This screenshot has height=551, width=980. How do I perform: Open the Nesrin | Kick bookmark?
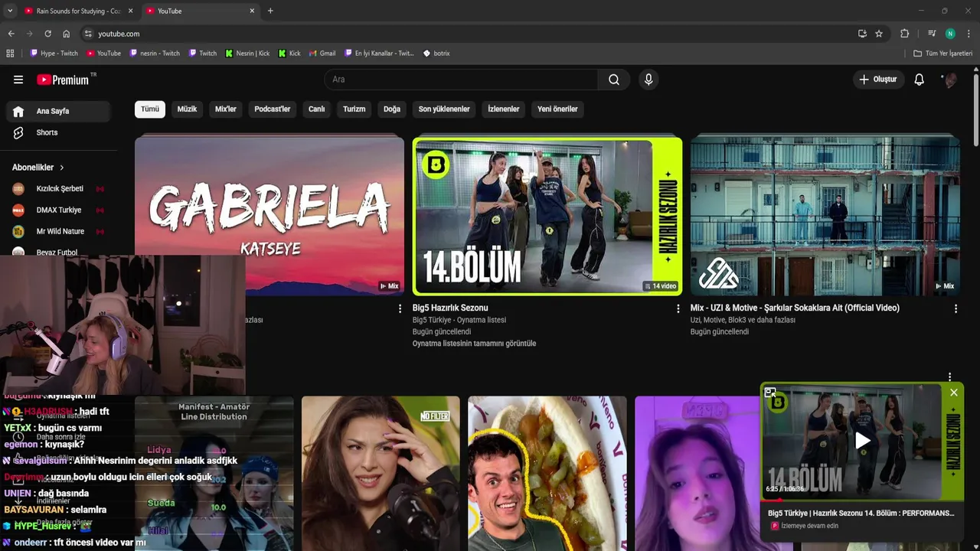pyautogui.click(x=247, y=54)
